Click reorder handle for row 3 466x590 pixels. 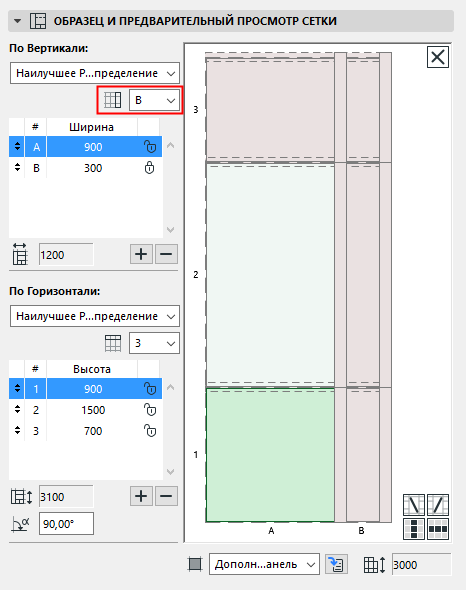coord(17,430)
